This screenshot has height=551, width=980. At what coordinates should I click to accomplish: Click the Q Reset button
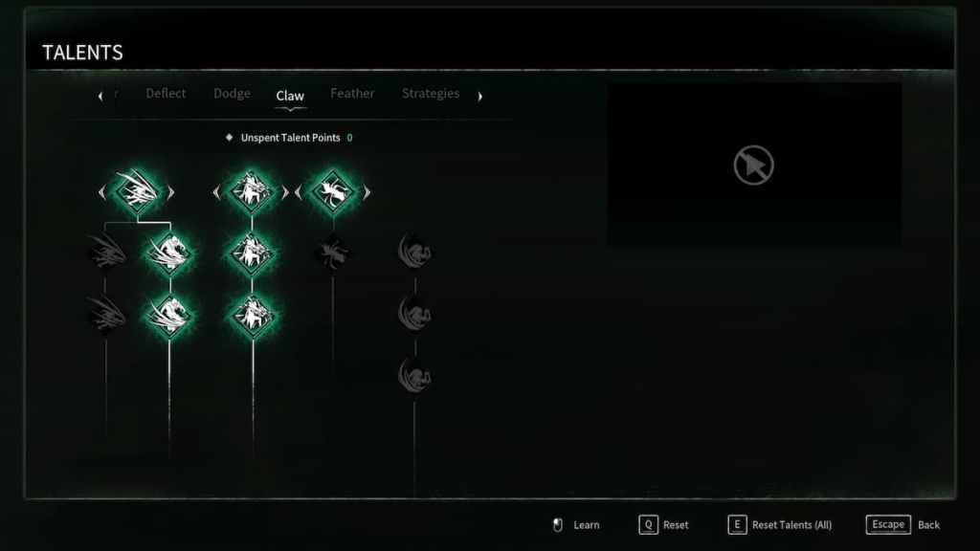[x=664, y=525]
